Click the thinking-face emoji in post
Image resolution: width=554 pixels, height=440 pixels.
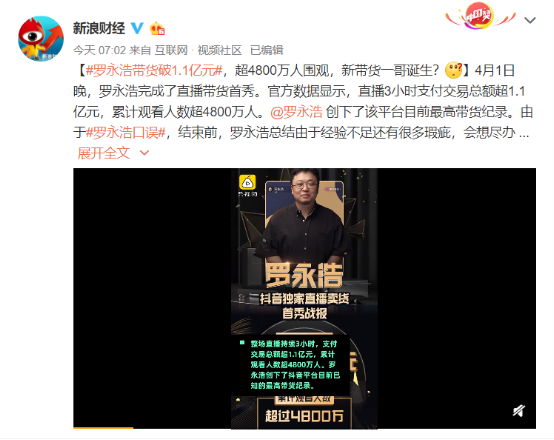point(454,70)
